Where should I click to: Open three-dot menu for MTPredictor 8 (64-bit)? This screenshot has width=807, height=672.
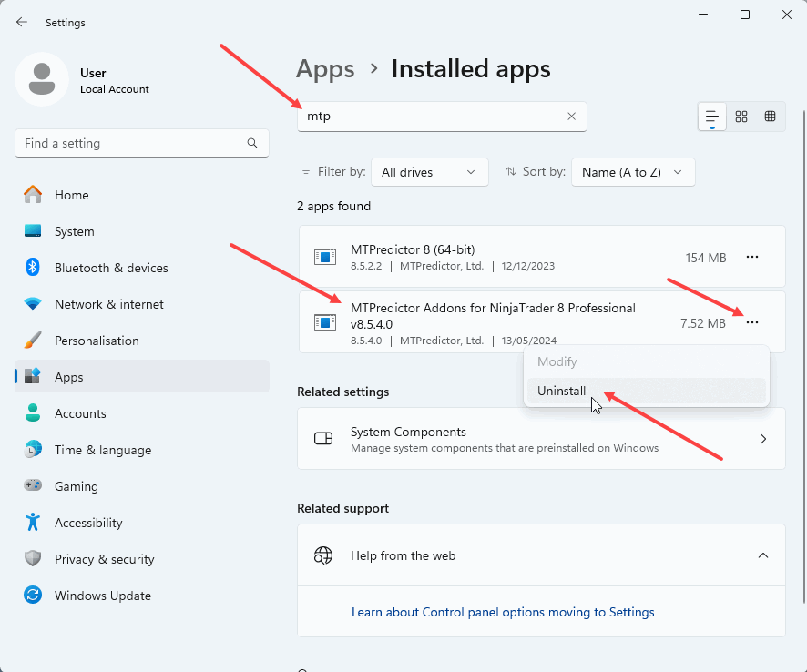pyautogui.click(x=752, y=258)
